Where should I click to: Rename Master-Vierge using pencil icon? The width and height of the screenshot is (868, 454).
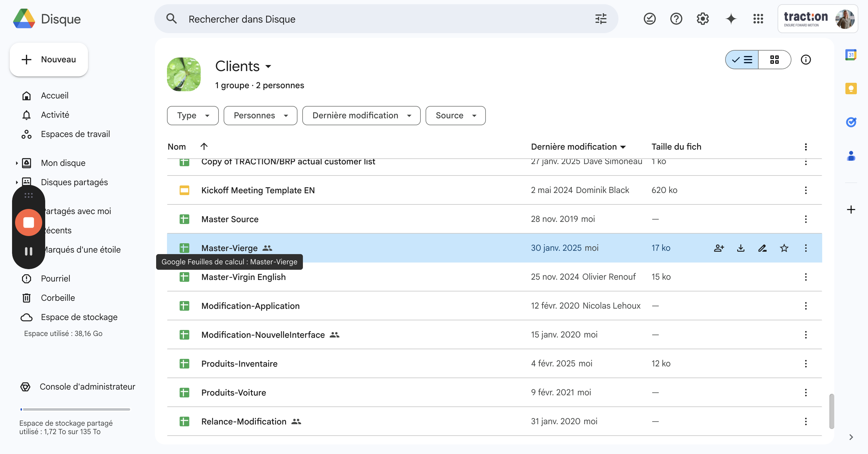click(762, 248)
